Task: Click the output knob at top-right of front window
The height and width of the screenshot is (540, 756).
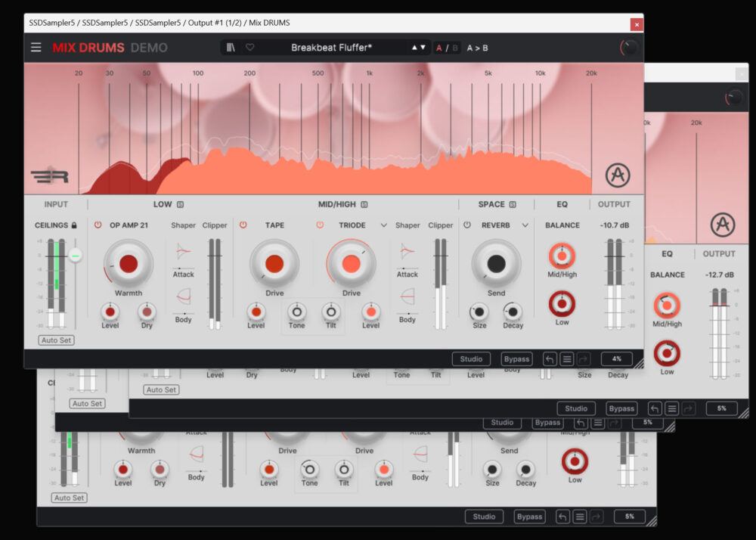Action: point(628,48)
